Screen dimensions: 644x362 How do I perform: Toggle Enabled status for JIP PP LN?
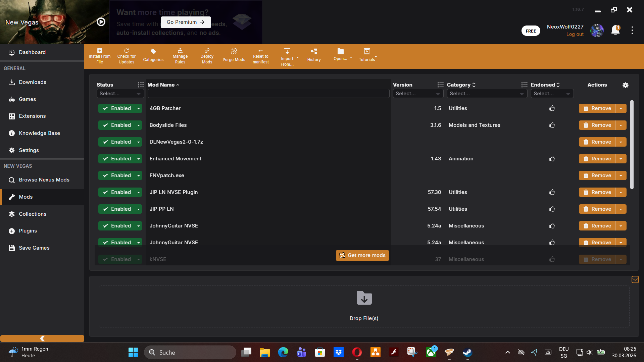116,209
